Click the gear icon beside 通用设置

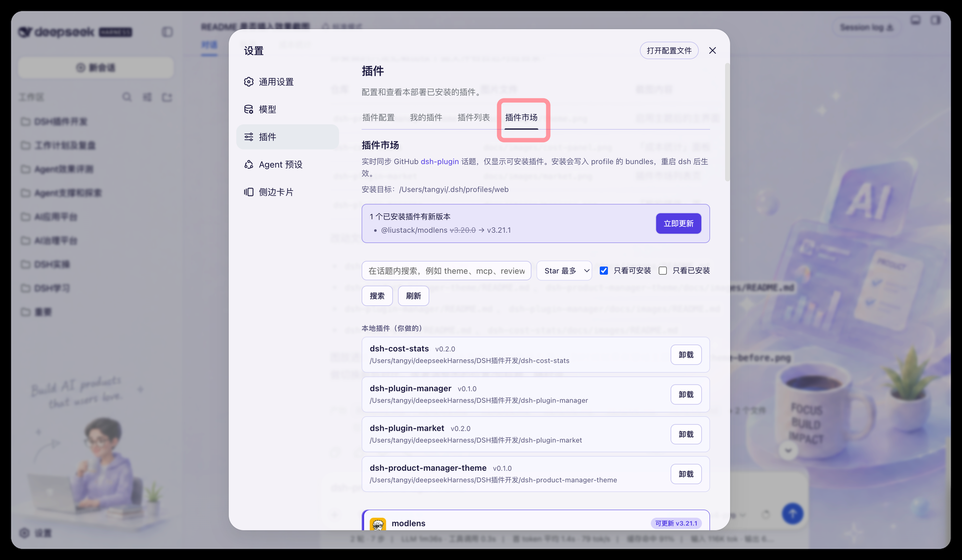pyautogui.click(x=249, y=82)
